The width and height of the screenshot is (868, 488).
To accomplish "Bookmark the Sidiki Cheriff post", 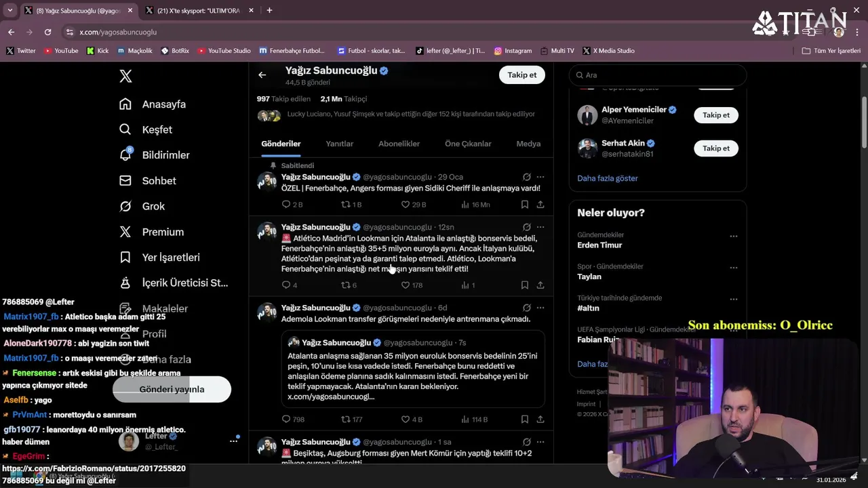I will pyautogui.click(x=525, y=205).
